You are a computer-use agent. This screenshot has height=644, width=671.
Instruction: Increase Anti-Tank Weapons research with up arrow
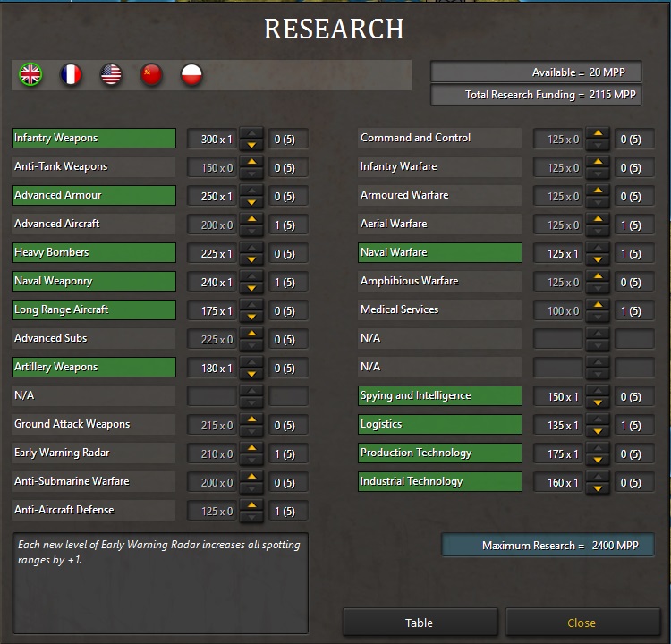[x=251, y=161]
